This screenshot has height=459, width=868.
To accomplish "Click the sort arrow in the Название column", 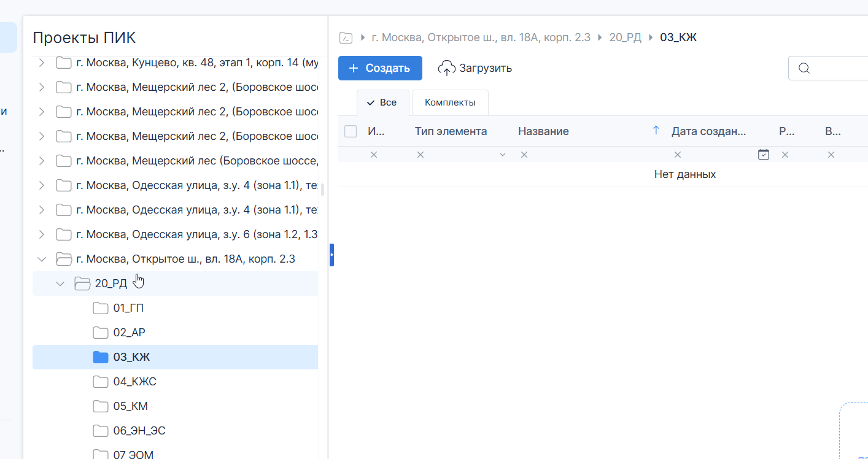I will [x=656, y=130].
